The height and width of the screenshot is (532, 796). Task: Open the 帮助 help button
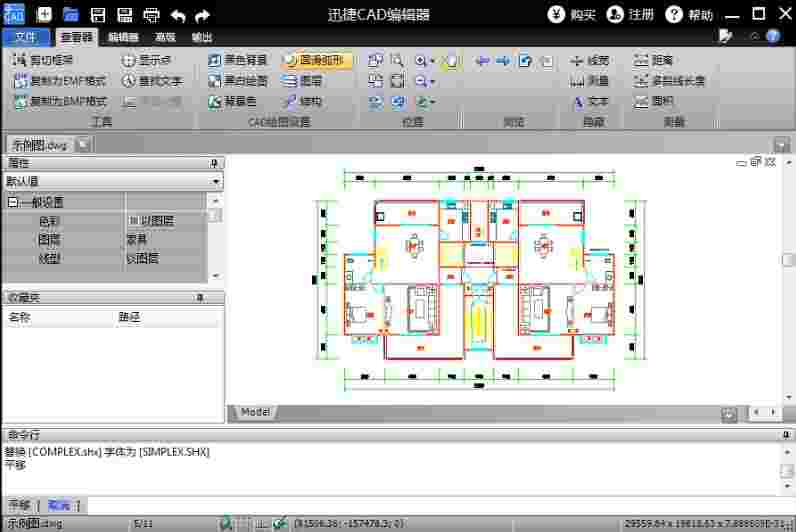(689, 14)
